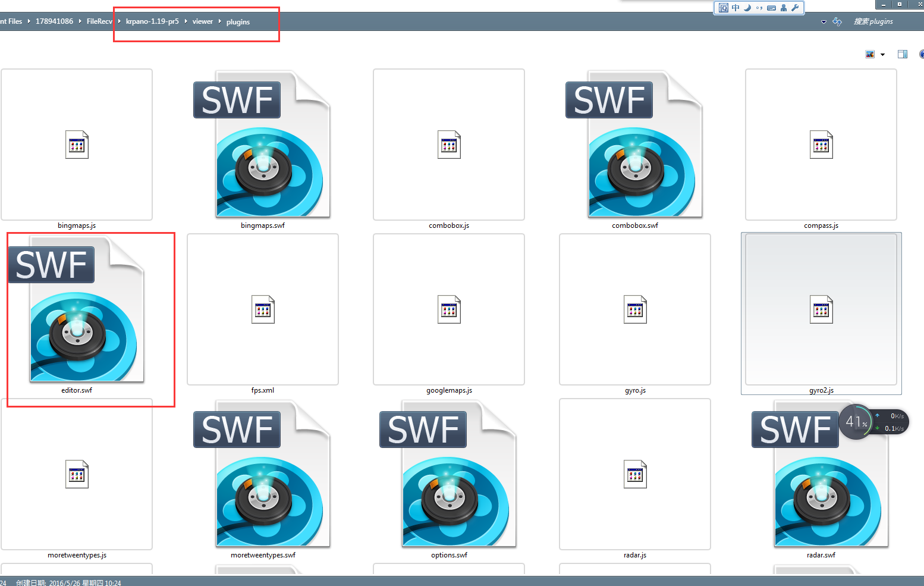924x586 pixels.
Task: Toggle the preview pane button
Action: click(902, 54)
